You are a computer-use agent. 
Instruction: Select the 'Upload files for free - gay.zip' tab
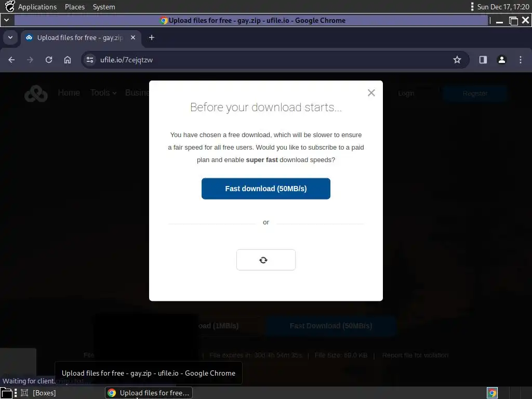(80, 37)
